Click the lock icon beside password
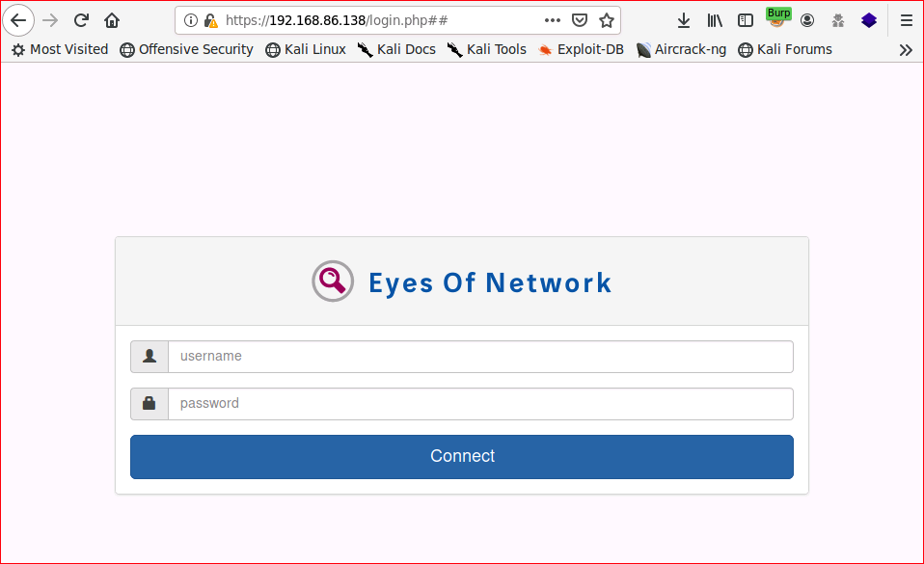The height and width of the screenshot is (564, 924). (x=149, y=404)
